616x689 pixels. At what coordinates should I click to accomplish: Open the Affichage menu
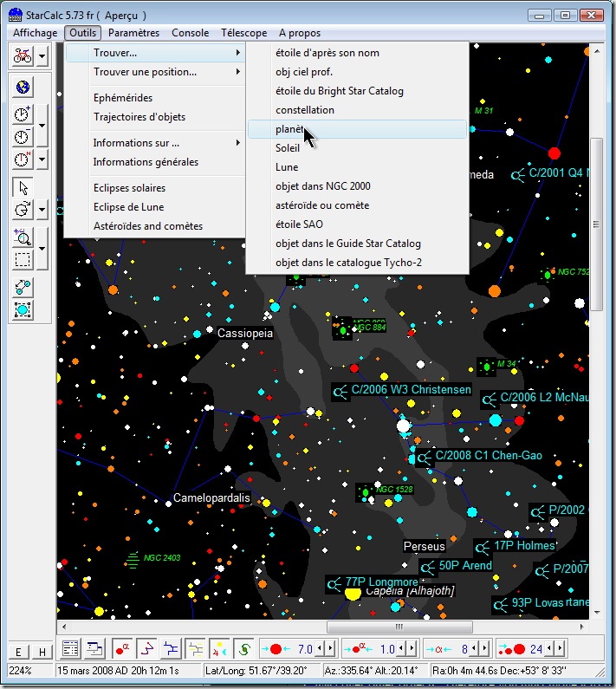(36, 33)
